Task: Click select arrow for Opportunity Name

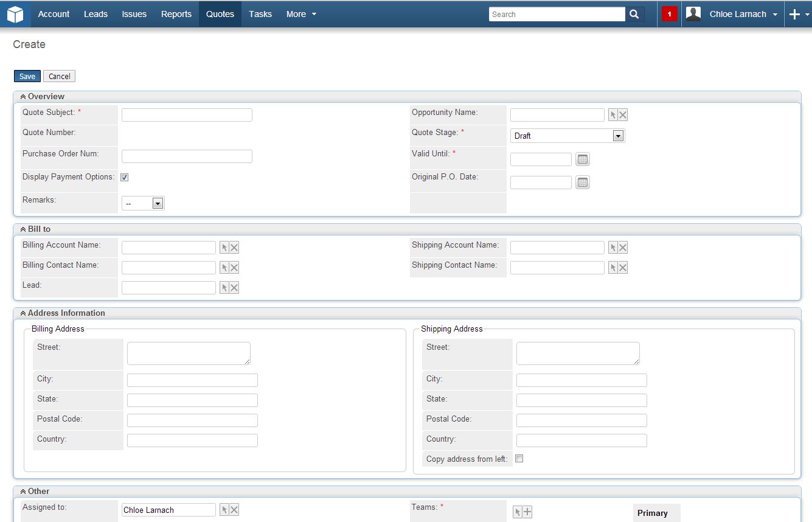Action: (x=613, y=115)
